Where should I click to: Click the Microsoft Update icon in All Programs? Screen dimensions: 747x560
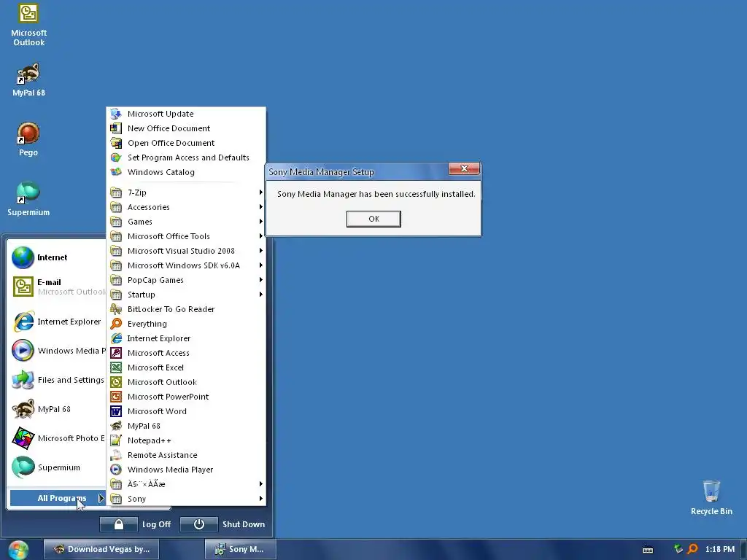[x=116, y=114]
